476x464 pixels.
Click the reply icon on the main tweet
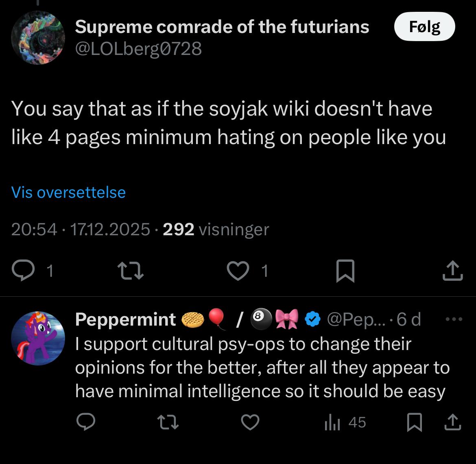24,271
